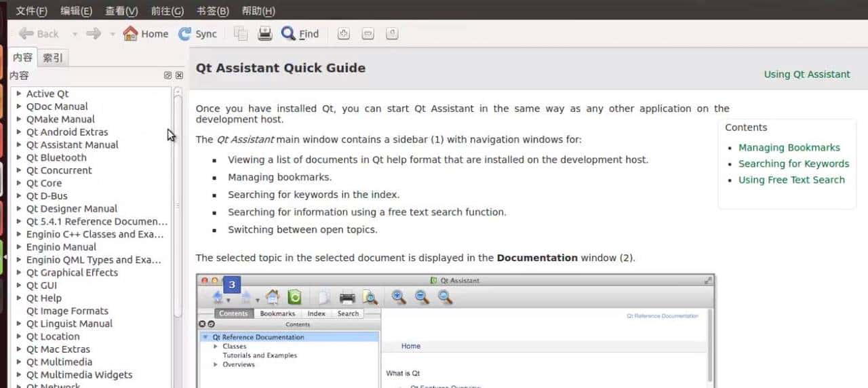Image resolution: width=868 pixels, height=388 pixels.
Task: Click the Reset Zoom toolbar icon
Action: tap(392, 34)
